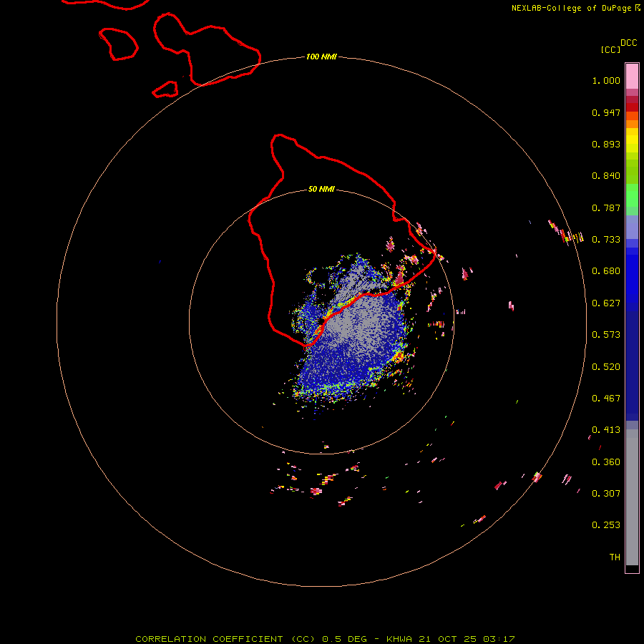Select the 0.467 legend value
The width and height of the screenshot is (644, 644).
(606, 399)
